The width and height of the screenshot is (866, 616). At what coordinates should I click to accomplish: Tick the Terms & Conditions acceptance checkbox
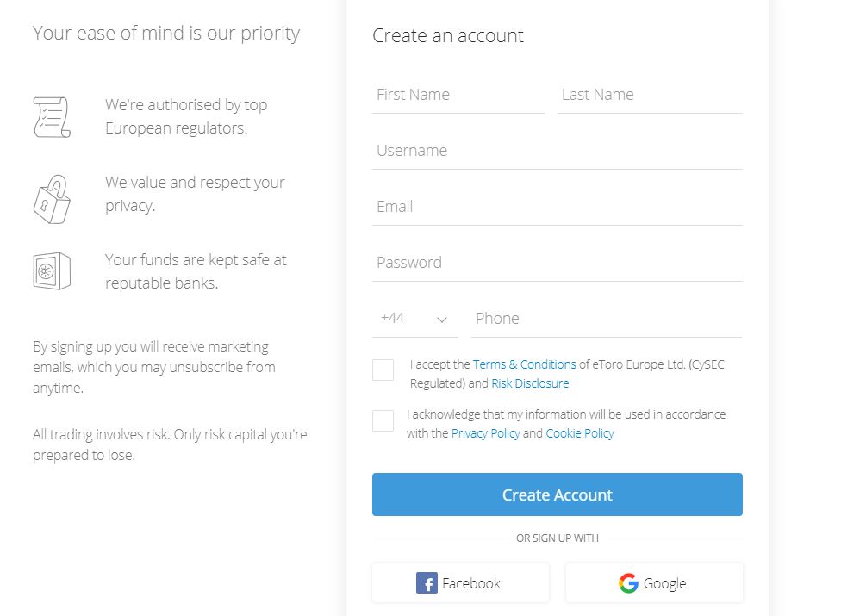pos(383,370)
